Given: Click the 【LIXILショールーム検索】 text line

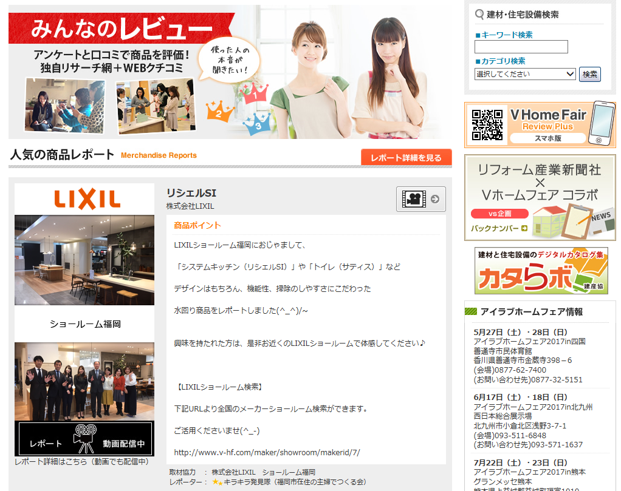Looking at the screenshot, I should 219,387.
